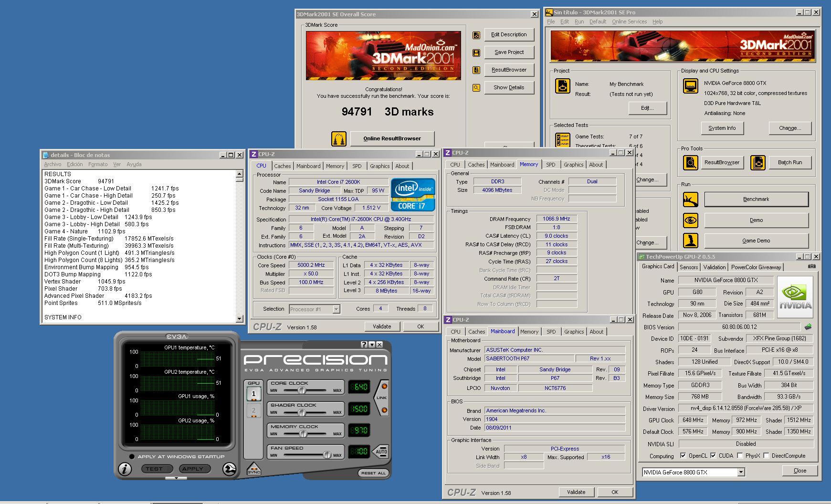Viewport: 831px width, 504px height.
Task: Switch to the Caches tab in CPU-Z CPU window
Action: (282, 166)
